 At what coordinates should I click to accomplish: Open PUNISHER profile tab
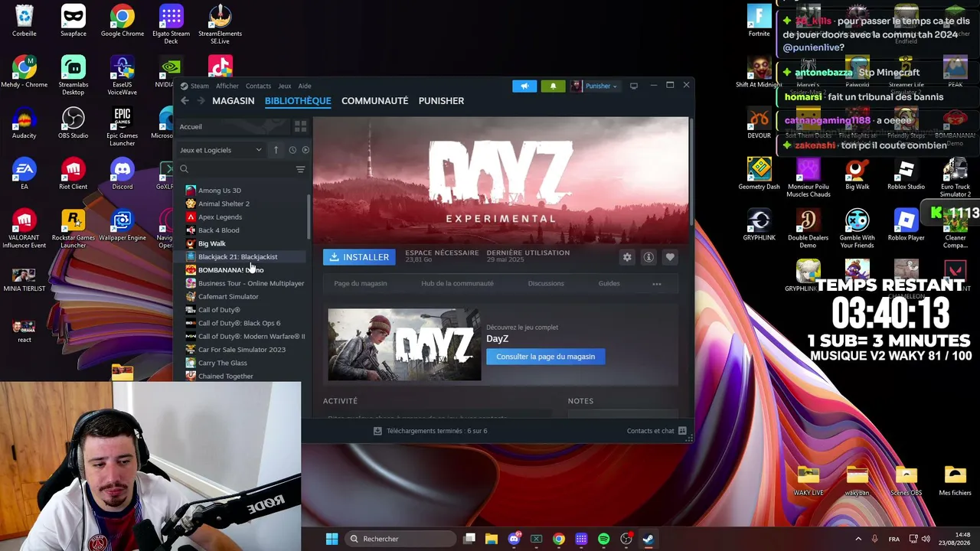[441, 101]
